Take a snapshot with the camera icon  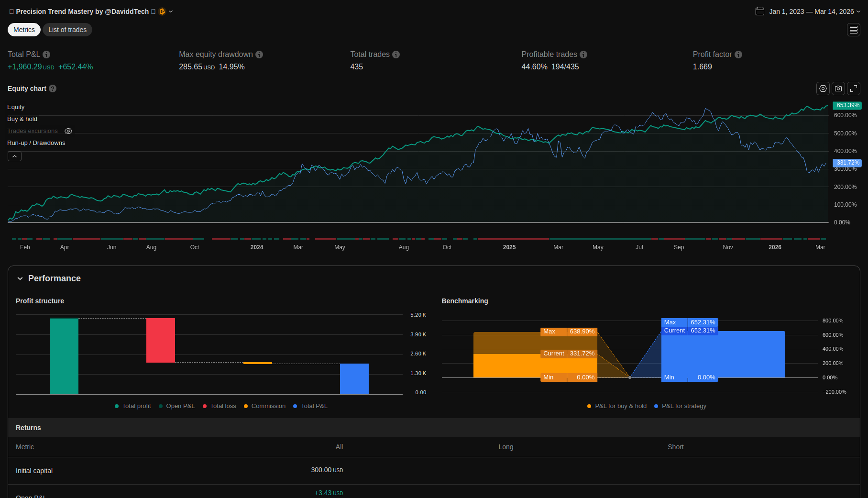click(x=838, y=89)
